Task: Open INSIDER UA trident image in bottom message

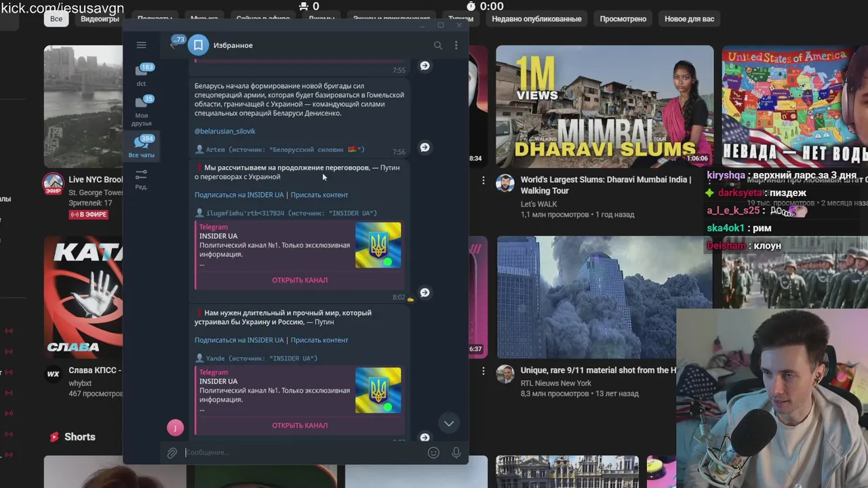Action: pyautogui.click(x=378, y=390)
